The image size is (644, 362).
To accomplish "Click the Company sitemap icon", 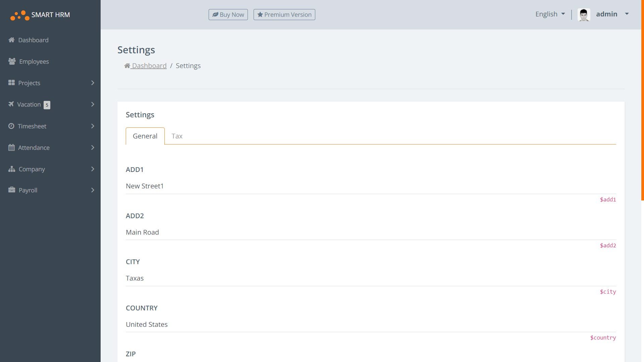I will click(x=12, y=169).
